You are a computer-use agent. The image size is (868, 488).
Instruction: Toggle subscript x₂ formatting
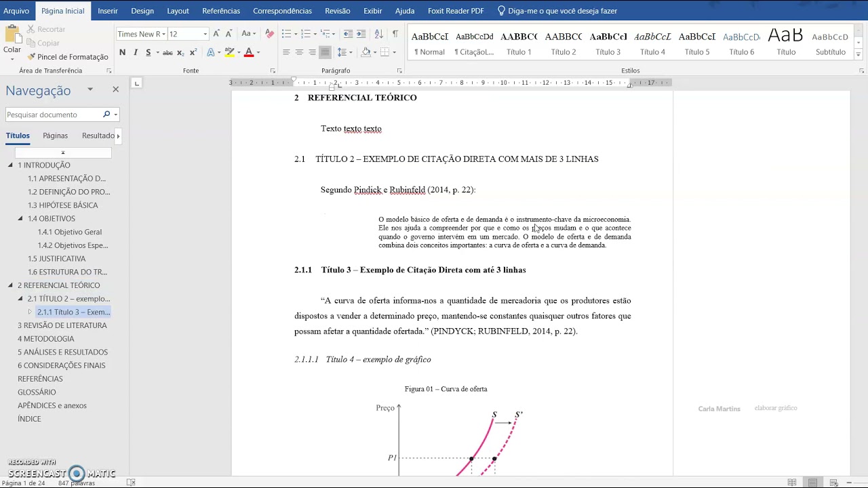pos(180,52)
